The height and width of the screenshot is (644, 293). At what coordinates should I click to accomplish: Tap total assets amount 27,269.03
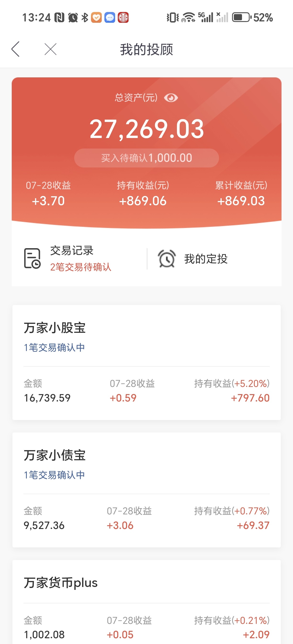147,129
